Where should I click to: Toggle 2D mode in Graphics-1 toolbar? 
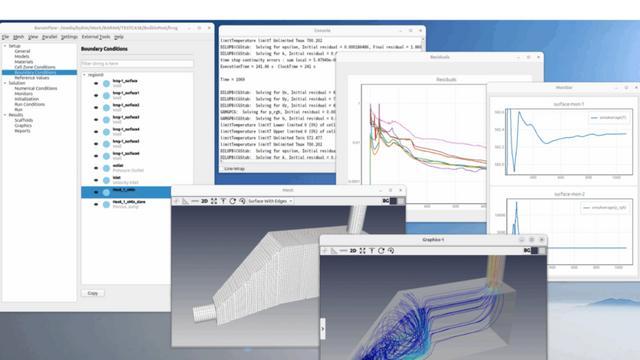point(353,251)
